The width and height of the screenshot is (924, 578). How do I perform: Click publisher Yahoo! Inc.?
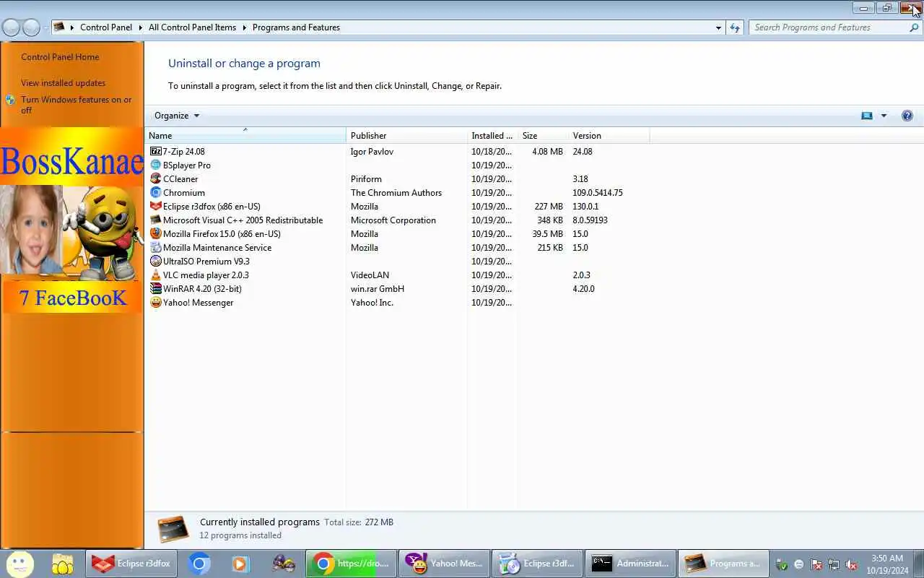(x=372, y=303)
